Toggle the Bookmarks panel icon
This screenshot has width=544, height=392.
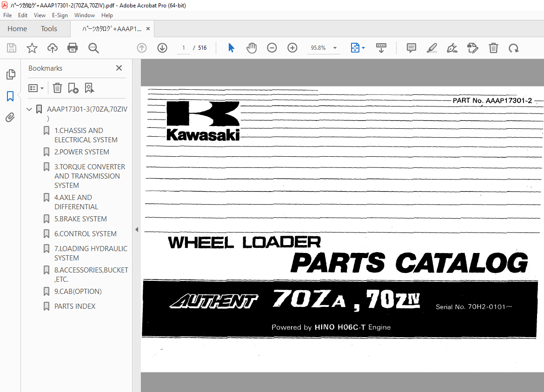tap(10, 96)
